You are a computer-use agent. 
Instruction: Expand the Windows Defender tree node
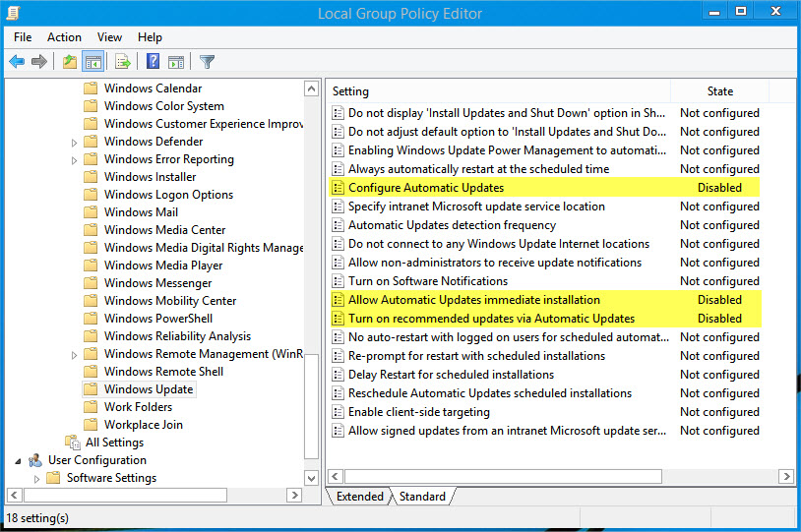(74, 143)
